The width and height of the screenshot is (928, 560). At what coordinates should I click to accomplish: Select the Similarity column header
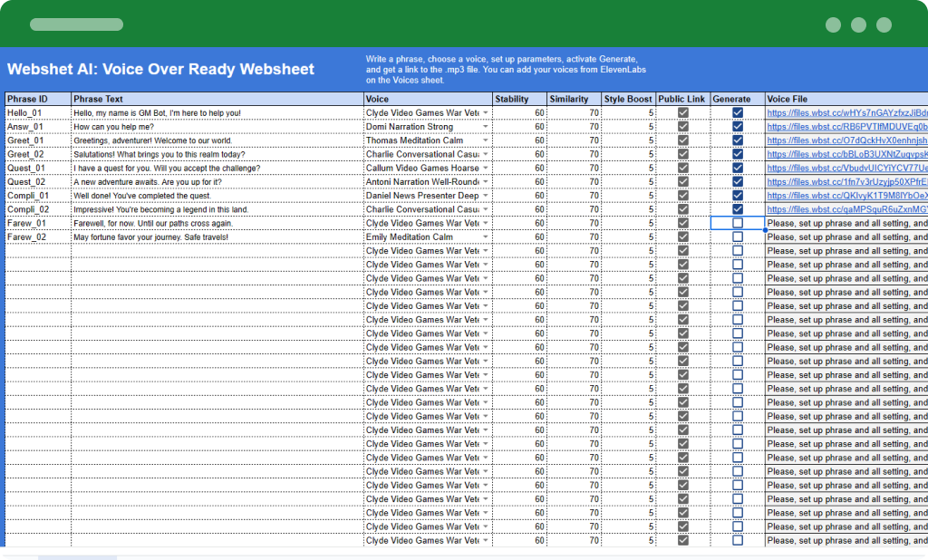pyautogui.click(x=574, y=99)
